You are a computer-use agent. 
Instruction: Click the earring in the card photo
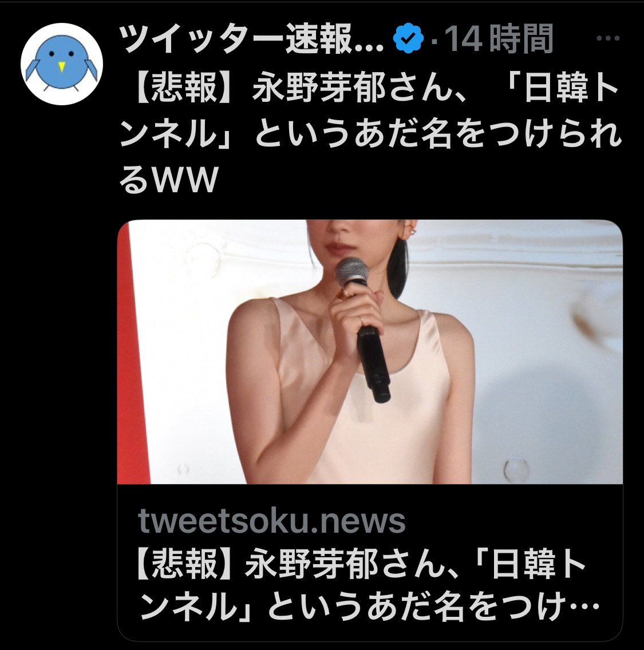coord(411,231)
